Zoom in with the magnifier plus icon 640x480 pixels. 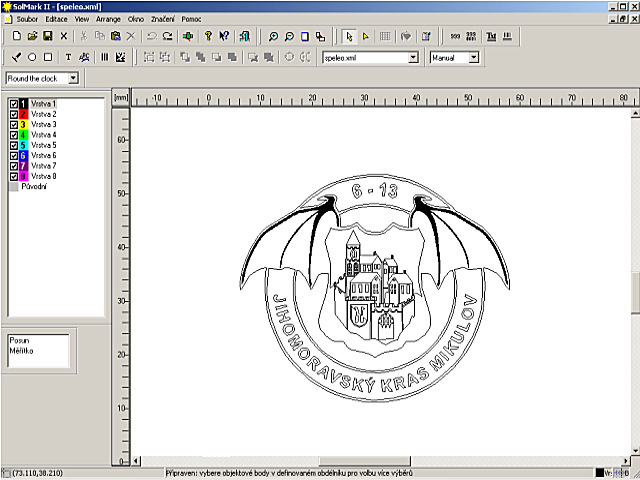273,37
